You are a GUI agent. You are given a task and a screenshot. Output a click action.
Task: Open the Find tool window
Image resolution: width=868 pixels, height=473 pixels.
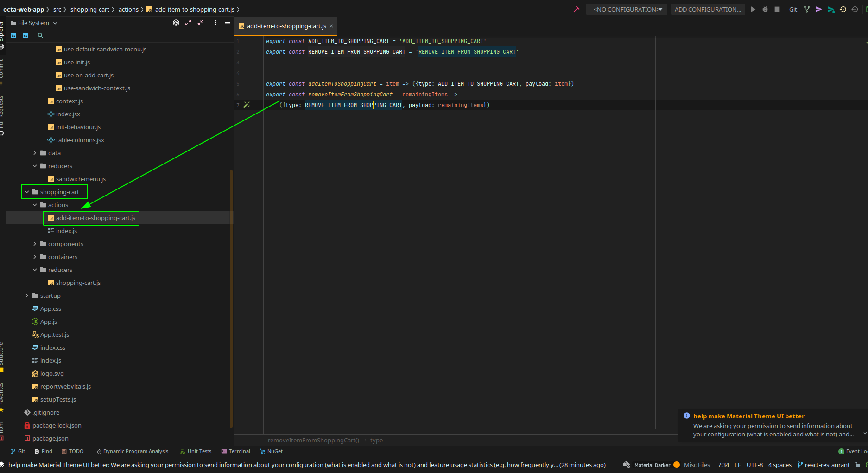[43, 451]
